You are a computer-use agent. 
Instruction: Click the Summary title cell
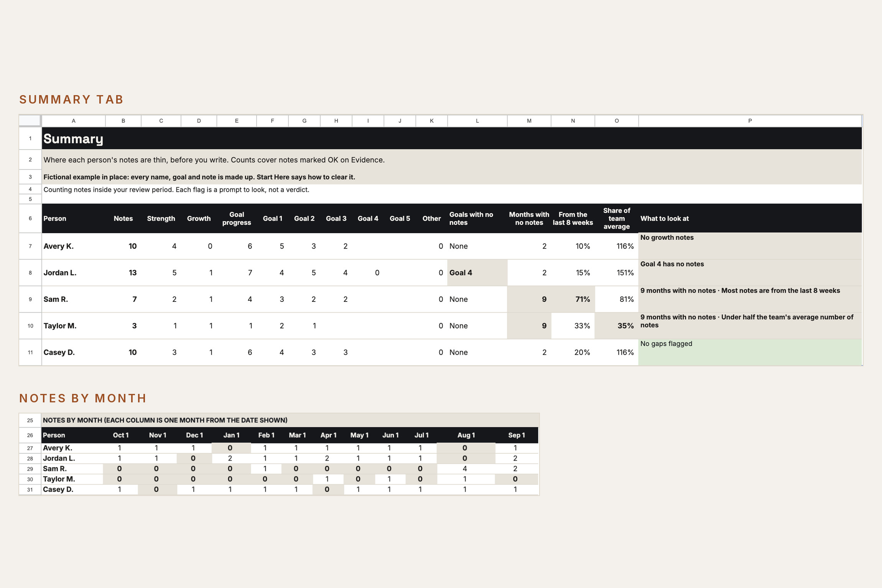pyautogui.click(x=452, y=138)
